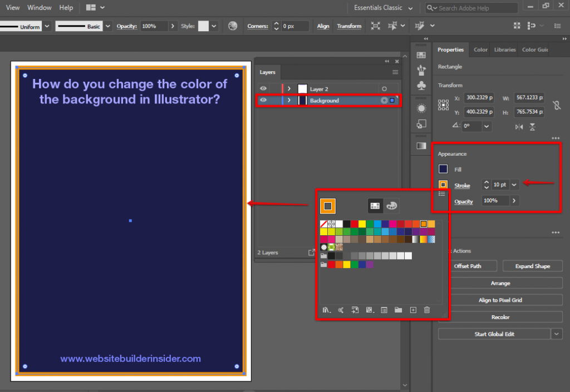
Task: Open the Gradient panel icon in dock
Action: tap(421, 146)
